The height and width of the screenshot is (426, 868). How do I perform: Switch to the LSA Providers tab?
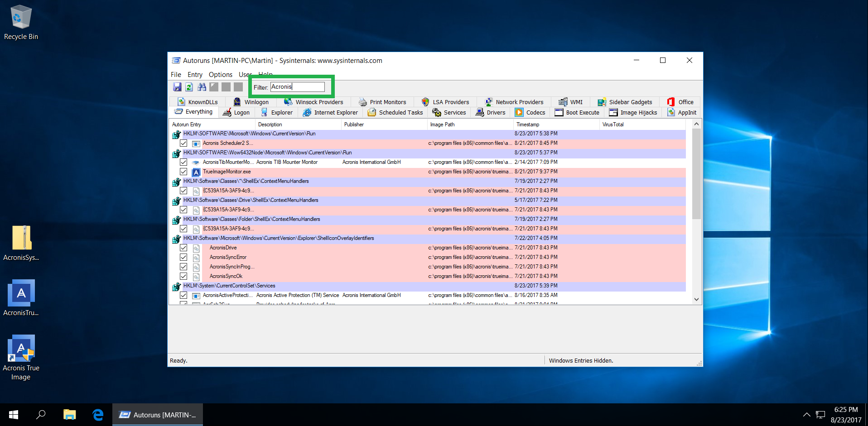point(445,102)
